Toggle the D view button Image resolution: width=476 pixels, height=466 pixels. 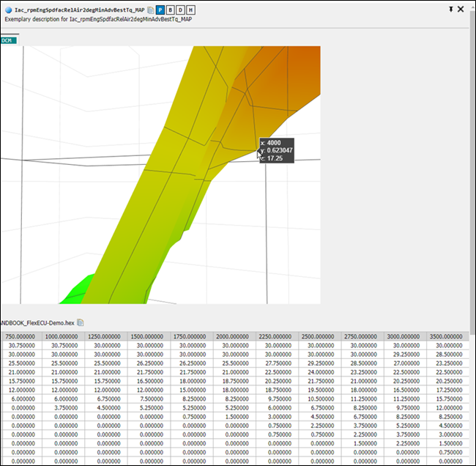tap(181, 10)
